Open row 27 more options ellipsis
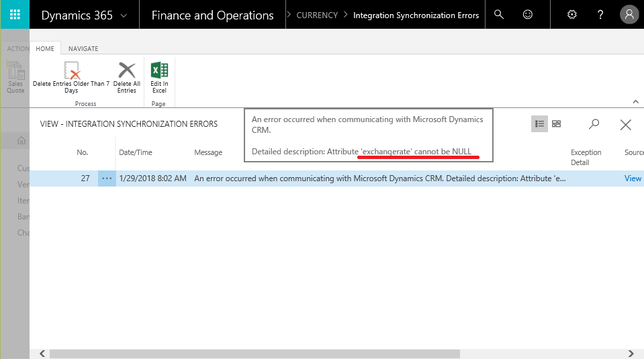 tap(107, 178)
